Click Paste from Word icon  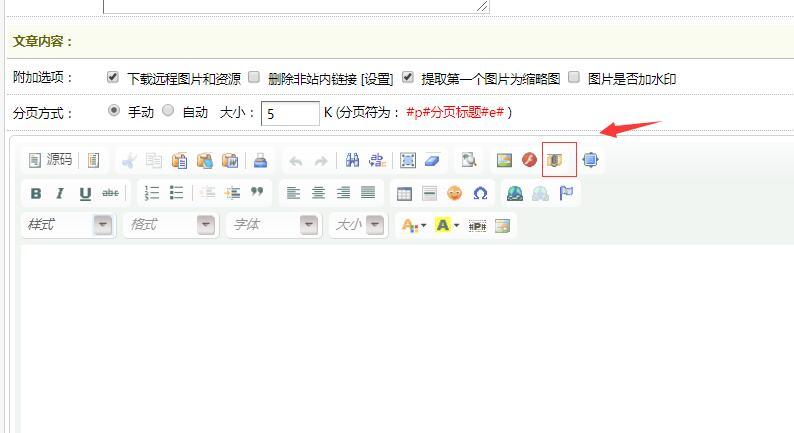[230, 161]
